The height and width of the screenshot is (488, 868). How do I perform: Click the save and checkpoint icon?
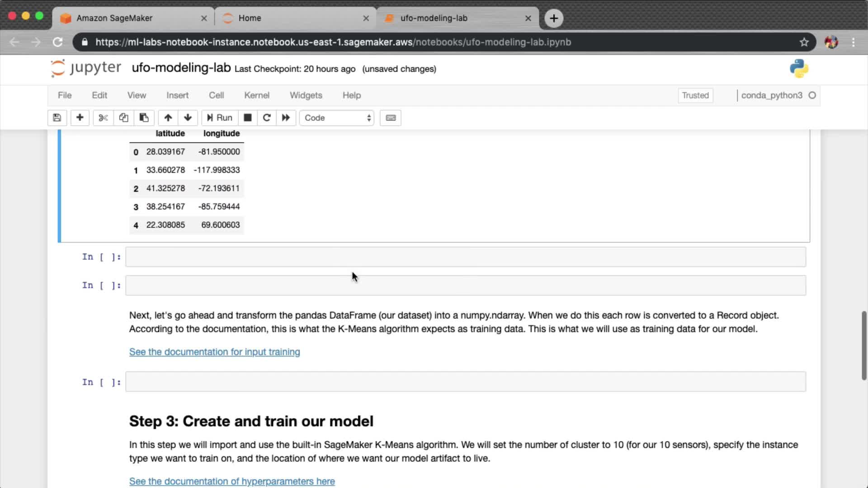coord(57,118)
